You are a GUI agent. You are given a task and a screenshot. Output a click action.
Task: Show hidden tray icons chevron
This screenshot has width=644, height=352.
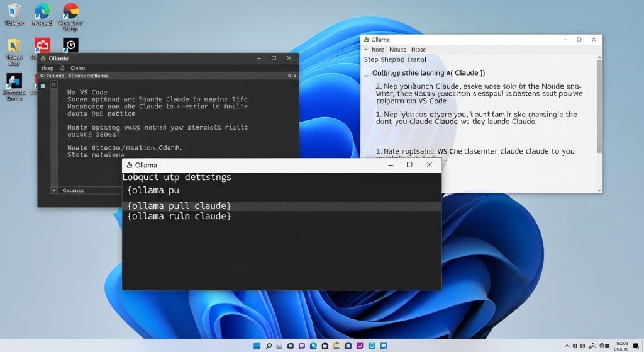(567, 346)
